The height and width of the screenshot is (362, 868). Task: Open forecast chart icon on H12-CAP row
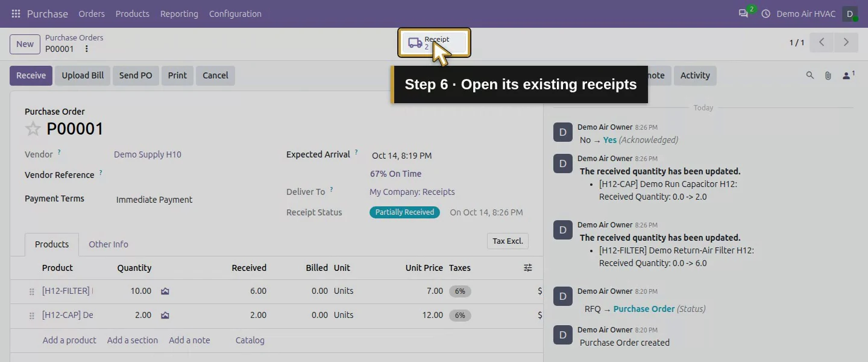(x=165, y=315)
